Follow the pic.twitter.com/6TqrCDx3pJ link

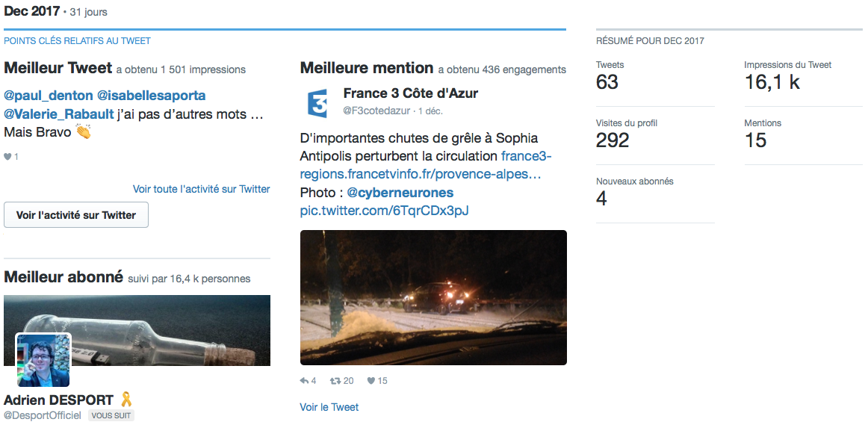(x=384, y=211)
